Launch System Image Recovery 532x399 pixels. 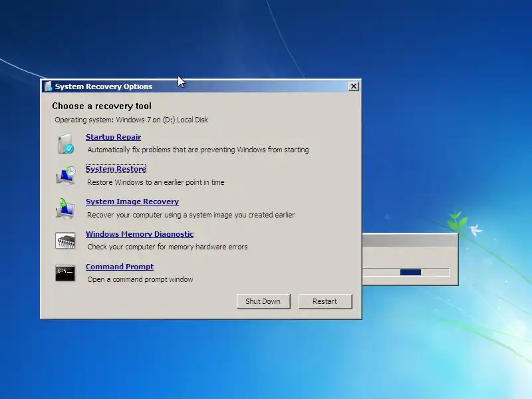(x=132, y=201)
